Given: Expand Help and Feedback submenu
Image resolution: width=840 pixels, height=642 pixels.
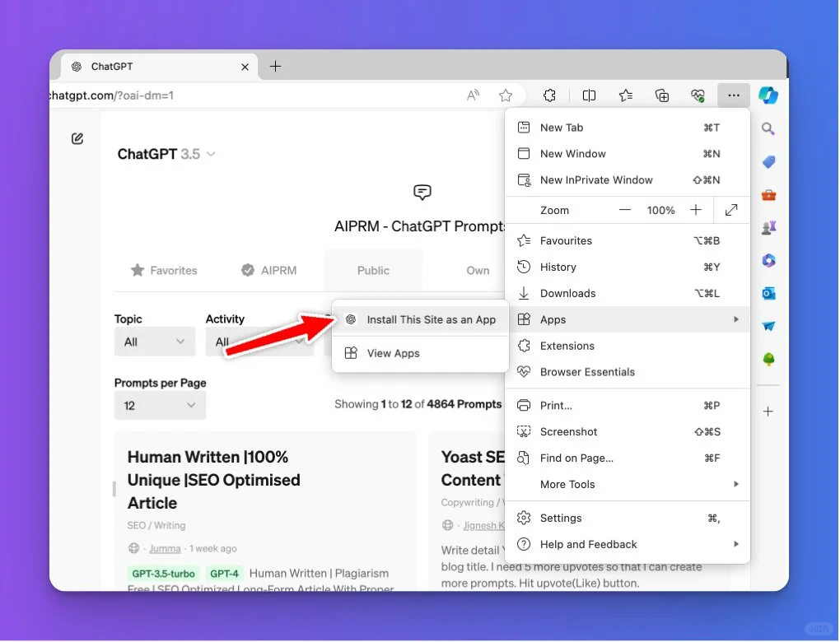Looking at the screenshot, I should (x=627, y=545).
